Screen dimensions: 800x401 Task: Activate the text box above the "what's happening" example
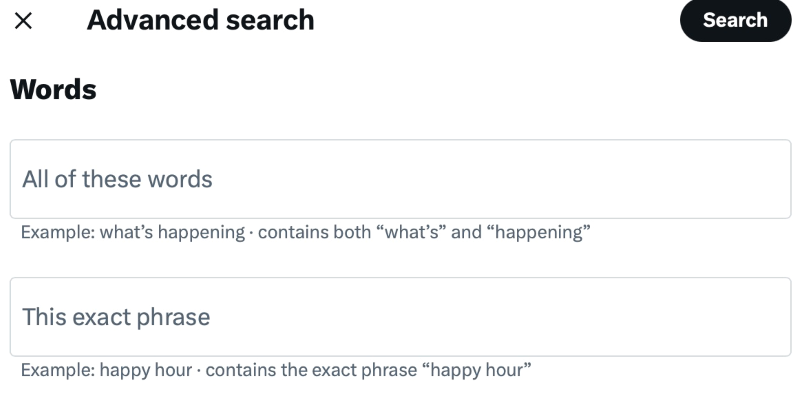pos(400,179)
